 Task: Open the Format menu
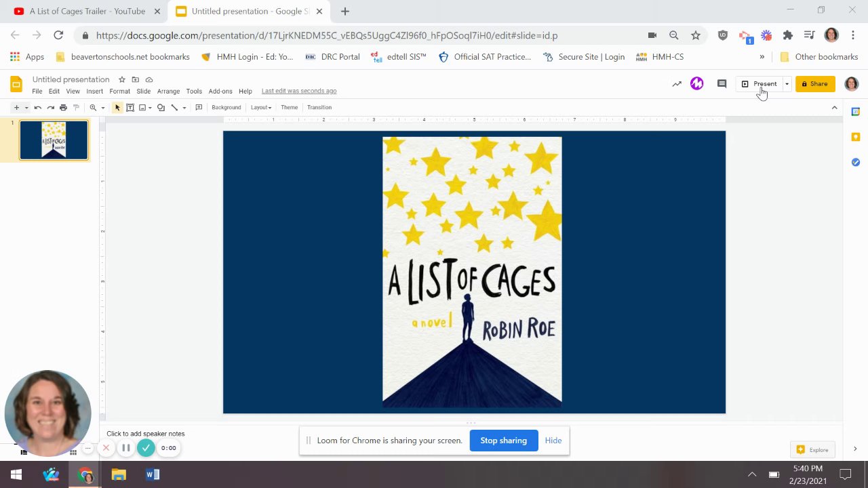(119, 91)
